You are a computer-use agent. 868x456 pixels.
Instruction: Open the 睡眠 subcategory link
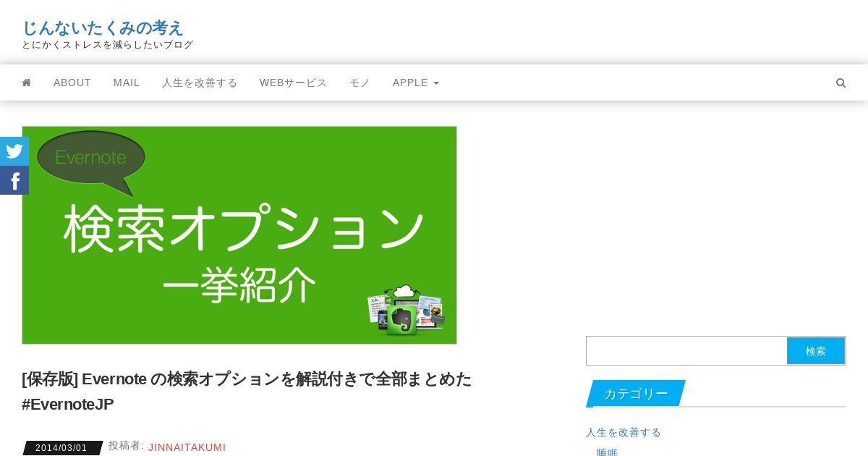click(608, 452)
